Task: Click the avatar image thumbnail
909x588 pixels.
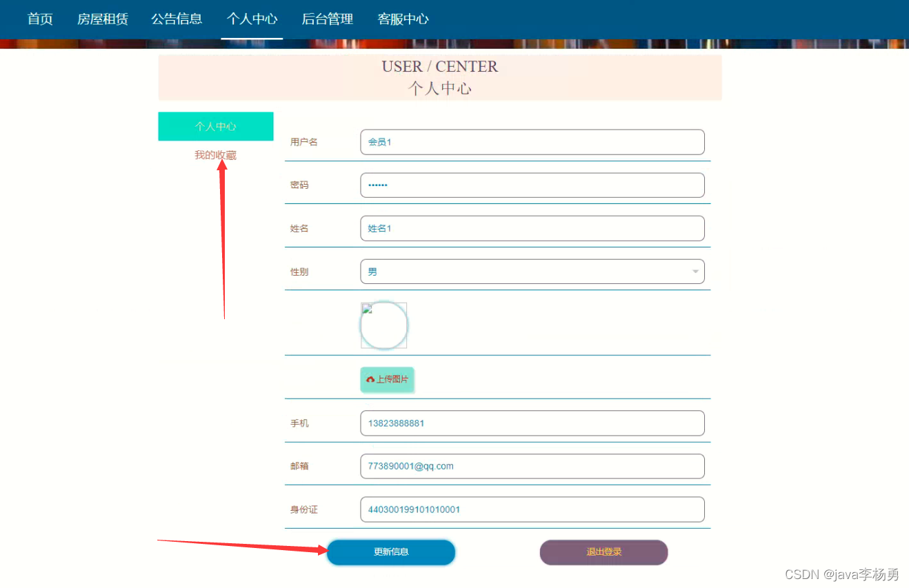Action: [x=384, y=325]
